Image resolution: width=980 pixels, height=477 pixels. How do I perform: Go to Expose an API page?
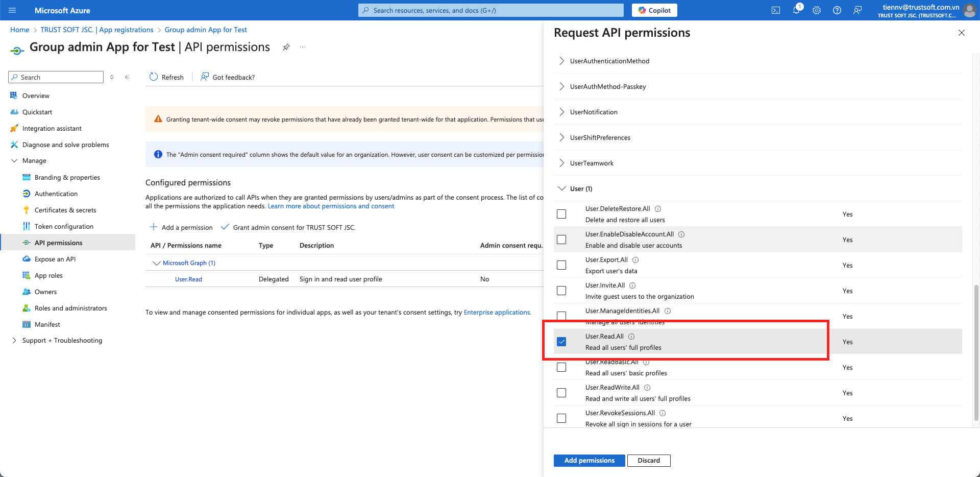[55, 259]
